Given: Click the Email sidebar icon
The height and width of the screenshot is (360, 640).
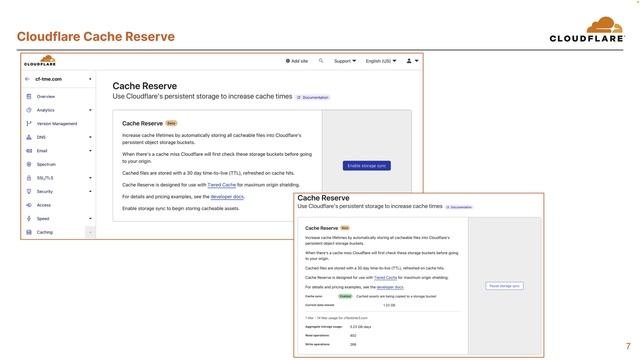Looking at the screenshot, I should [29, 151].
